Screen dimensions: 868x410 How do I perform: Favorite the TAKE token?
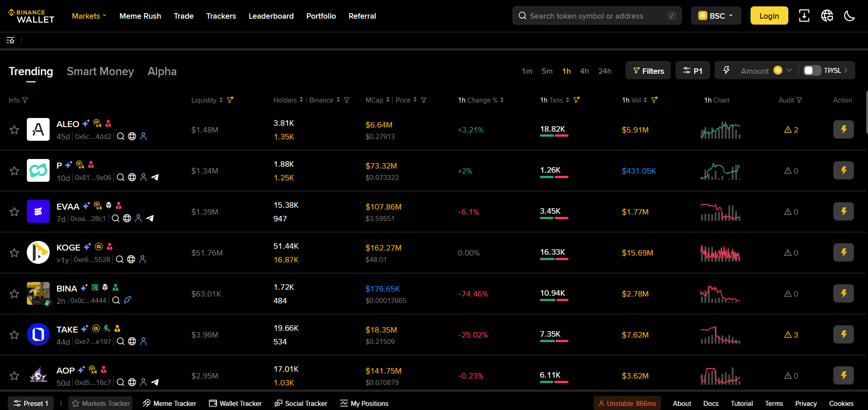coord(14,334)
